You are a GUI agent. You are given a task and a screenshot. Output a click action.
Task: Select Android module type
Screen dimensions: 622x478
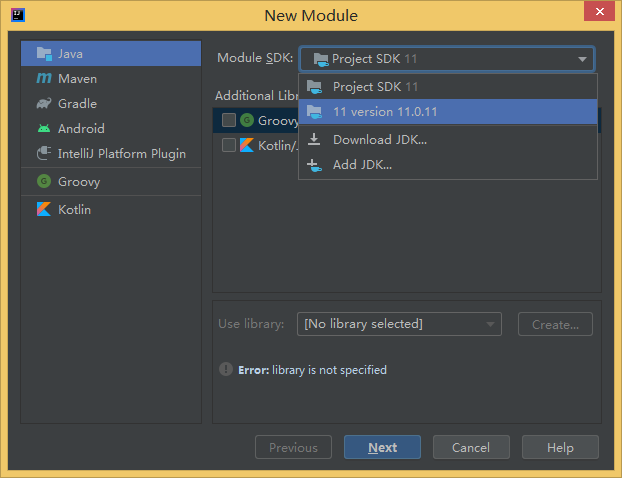[x=111, y=129]
